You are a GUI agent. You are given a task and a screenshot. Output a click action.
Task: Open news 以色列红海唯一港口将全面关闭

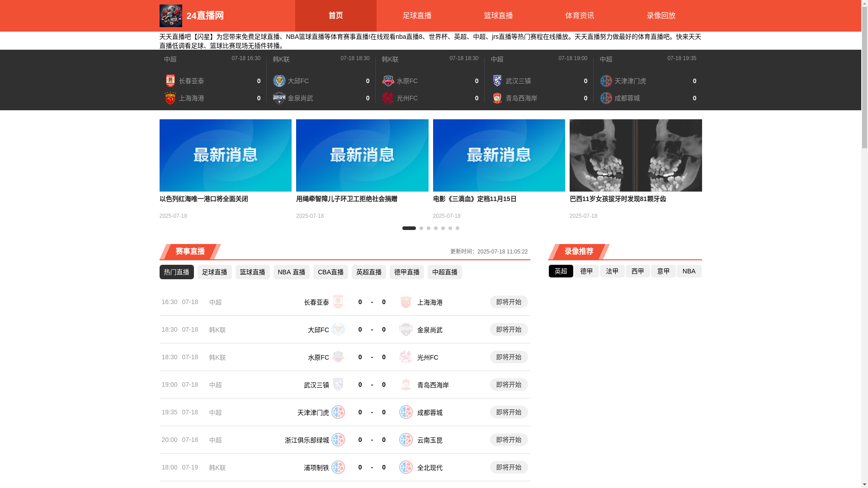203,199
